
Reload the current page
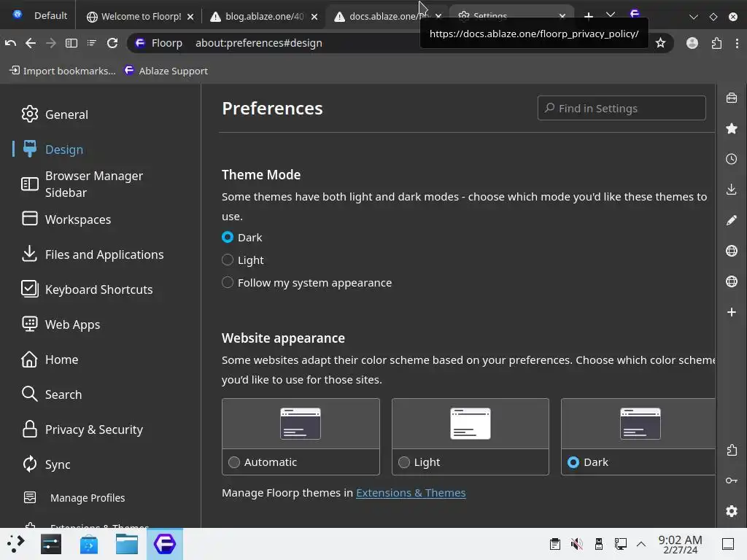pos(112,43)
